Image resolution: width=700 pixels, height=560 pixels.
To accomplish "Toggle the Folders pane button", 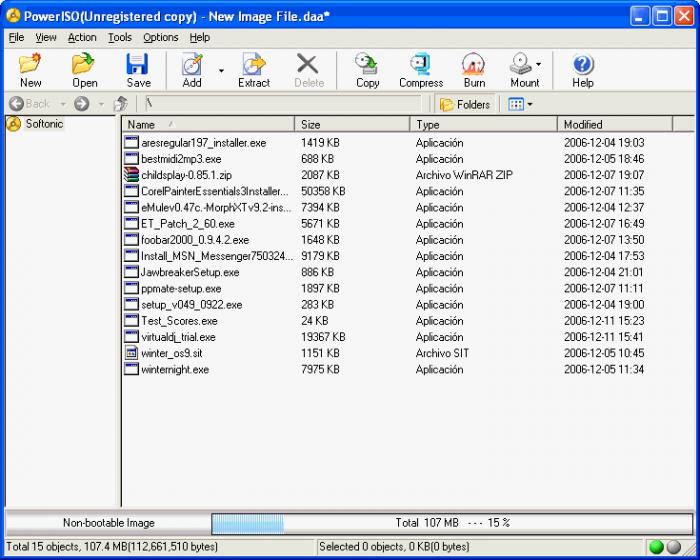I will click(x=465, y=104).
